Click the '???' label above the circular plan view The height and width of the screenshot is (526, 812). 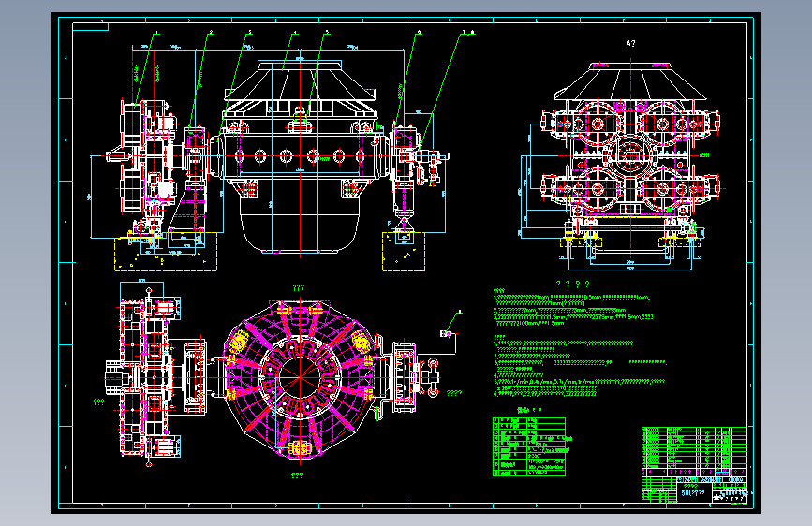[299, 288]
